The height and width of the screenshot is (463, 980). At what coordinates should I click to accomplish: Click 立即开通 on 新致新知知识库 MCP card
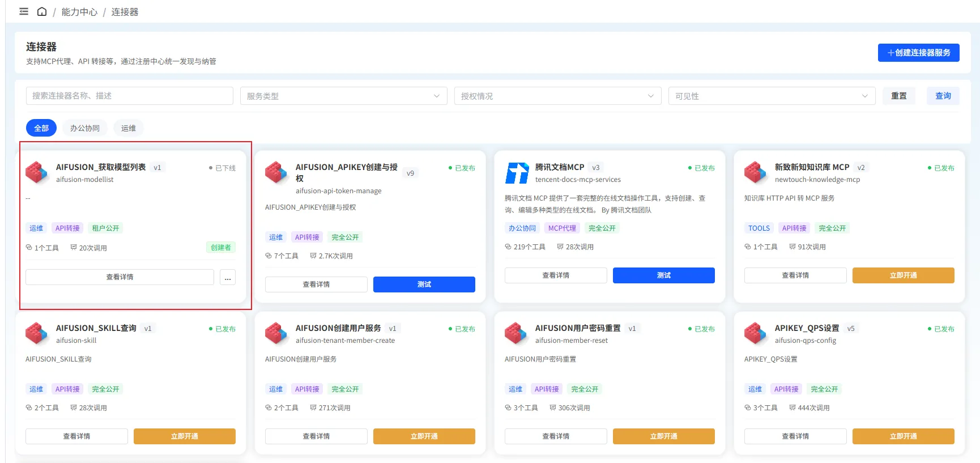(x=904, y=275)
